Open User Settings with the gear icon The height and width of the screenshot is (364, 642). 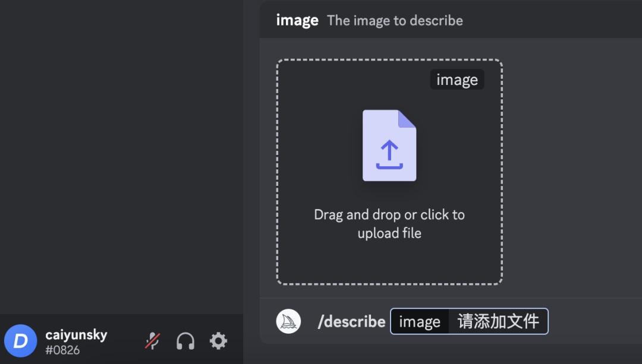pyautogui.click(x=218, y=341)
